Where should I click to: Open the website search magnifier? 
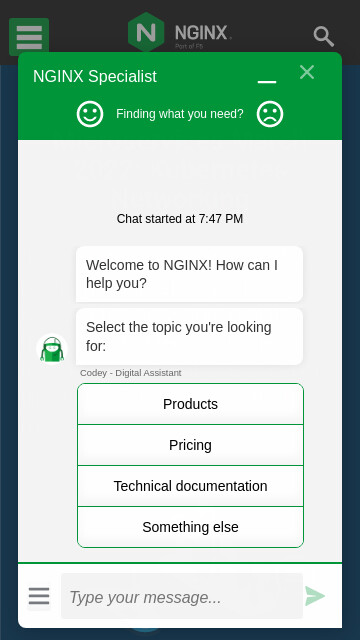click(324, 36)
